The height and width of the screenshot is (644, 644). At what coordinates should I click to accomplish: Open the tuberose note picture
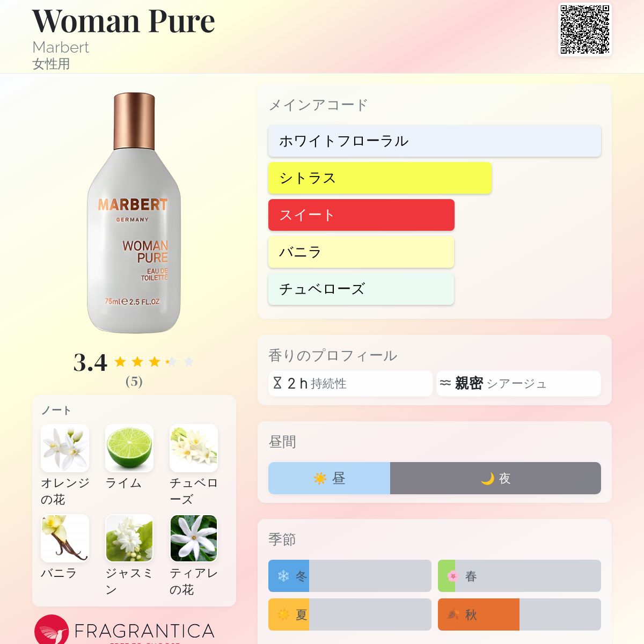coord(194,448)
